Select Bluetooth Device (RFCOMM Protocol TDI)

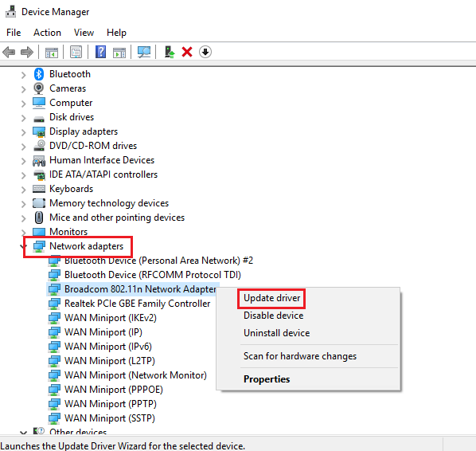(x=153, y=275)
